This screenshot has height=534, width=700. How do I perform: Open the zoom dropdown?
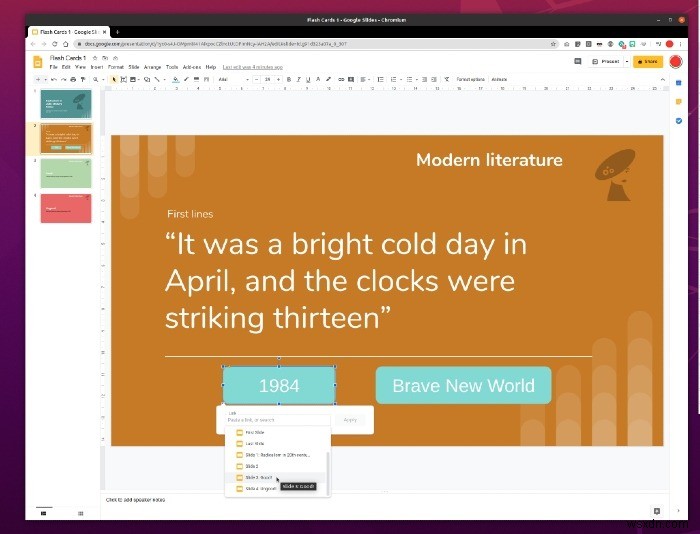(99, 79)
